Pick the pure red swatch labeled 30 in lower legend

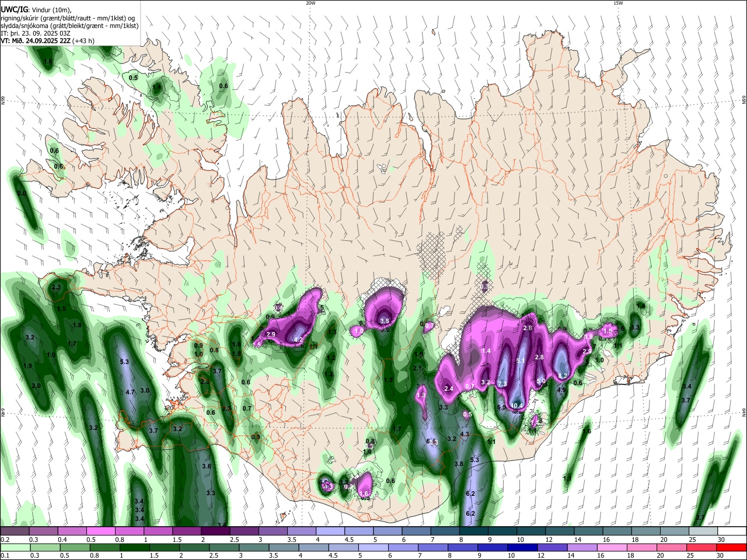[x=731, y=548]
